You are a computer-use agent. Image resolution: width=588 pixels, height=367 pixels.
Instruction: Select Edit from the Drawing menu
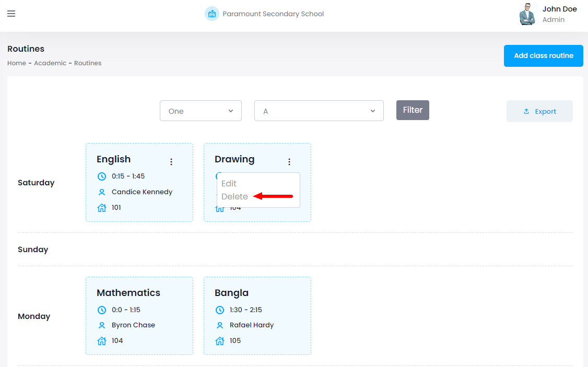pyautogui.click(x=229, y=184)
